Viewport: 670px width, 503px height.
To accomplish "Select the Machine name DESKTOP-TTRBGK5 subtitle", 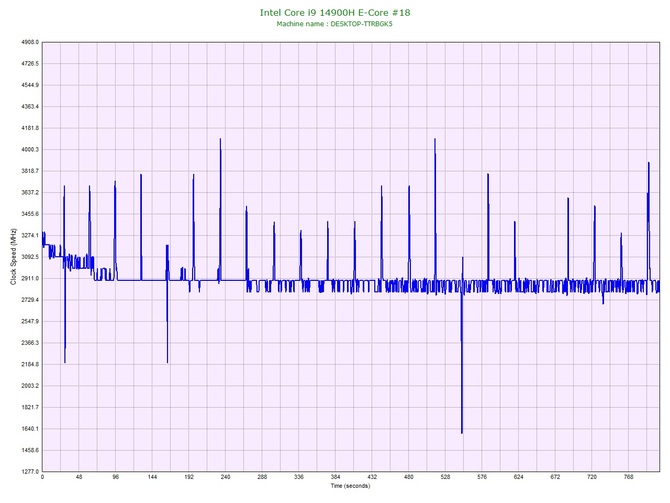I will pyautogui.click(x=334, y=24).
